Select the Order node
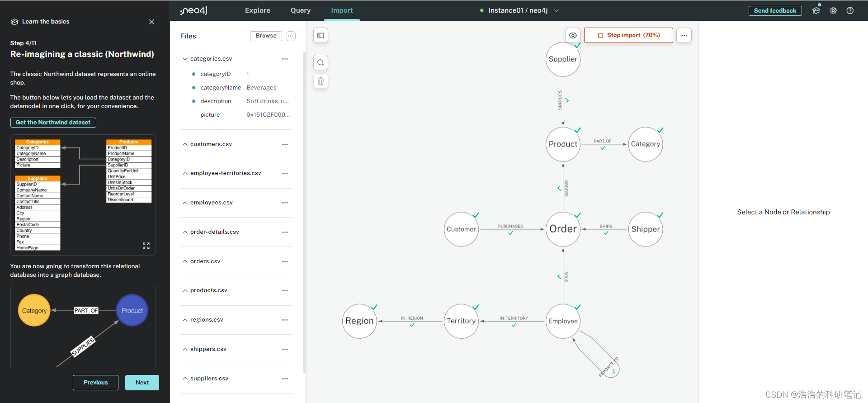The image size is (868, 403). pyautogui.click(x=563, y=229)
